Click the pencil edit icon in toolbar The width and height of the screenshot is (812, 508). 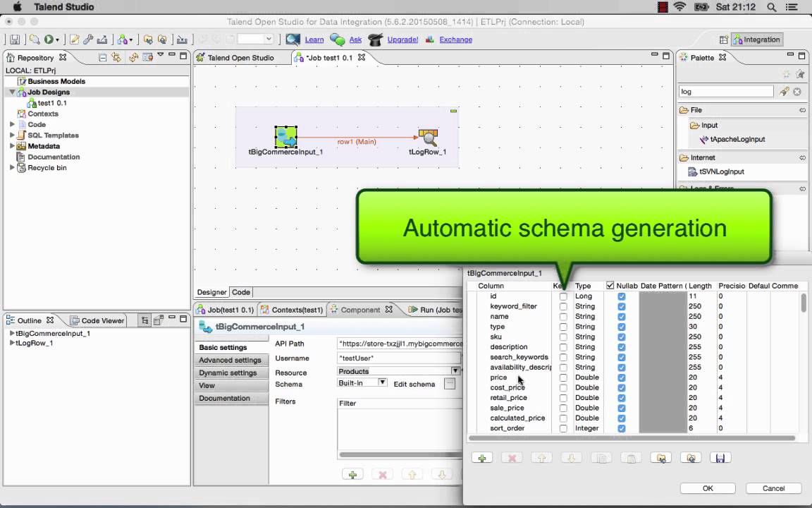point(75,40)
